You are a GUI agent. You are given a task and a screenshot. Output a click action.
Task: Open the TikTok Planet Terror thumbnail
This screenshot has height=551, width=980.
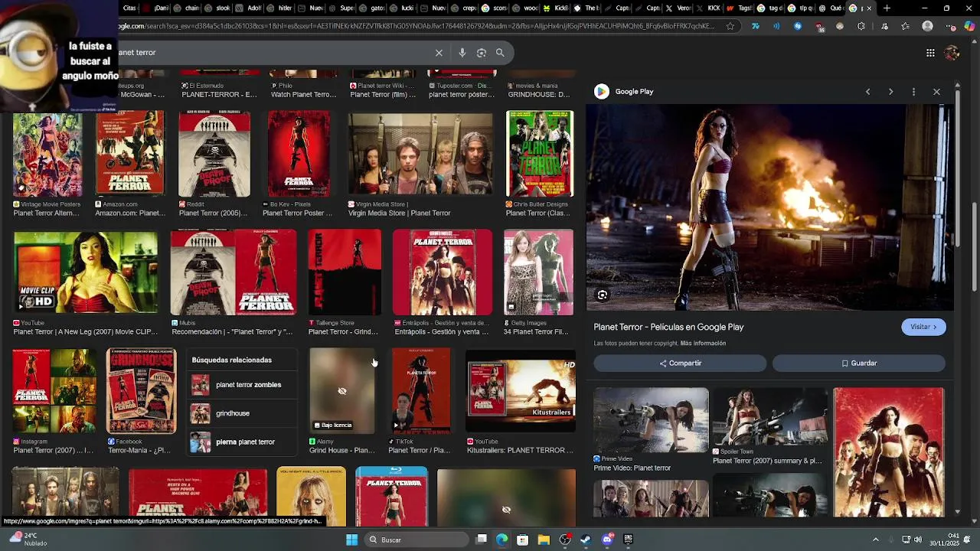(421, 391)
